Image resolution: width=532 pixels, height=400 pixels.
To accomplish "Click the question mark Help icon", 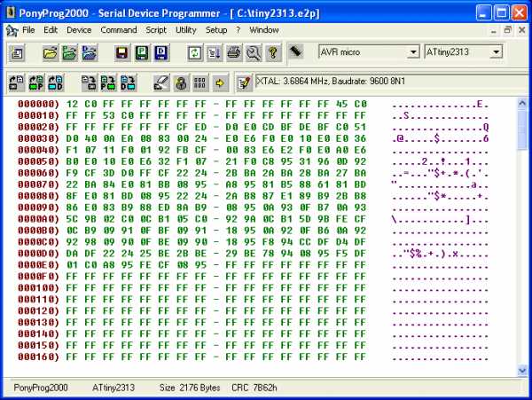I will 273,52.
